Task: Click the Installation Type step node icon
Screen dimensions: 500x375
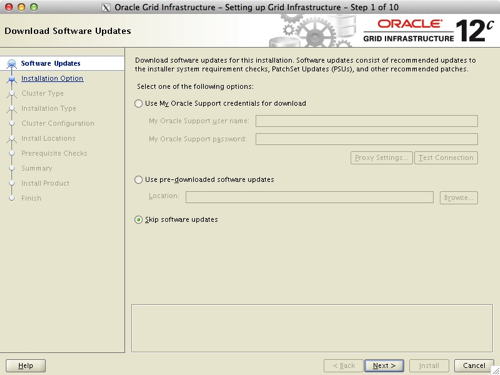Action: 12,109
